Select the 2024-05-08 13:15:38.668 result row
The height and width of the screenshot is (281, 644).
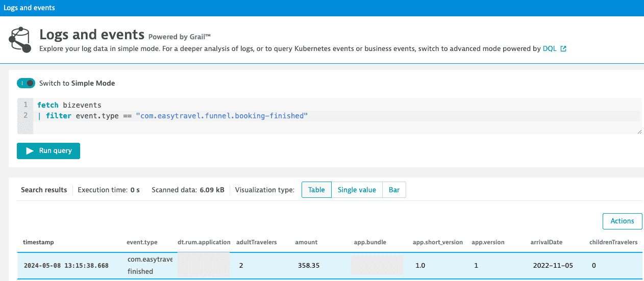66,266
